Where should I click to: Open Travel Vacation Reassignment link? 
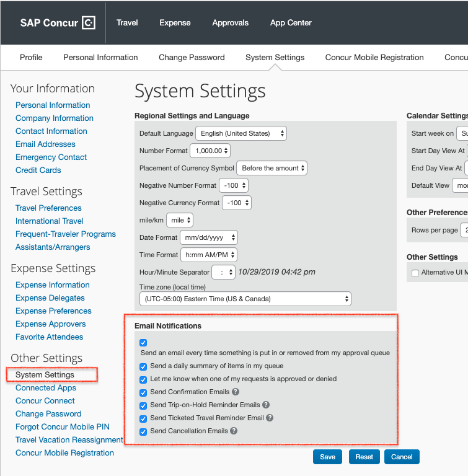point(69,440)
